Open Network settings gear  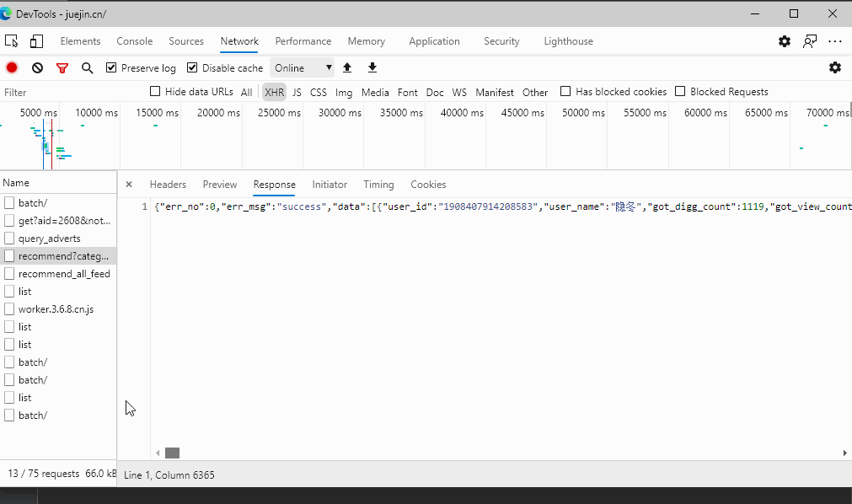pyautogui.click(x=835, y=67)
